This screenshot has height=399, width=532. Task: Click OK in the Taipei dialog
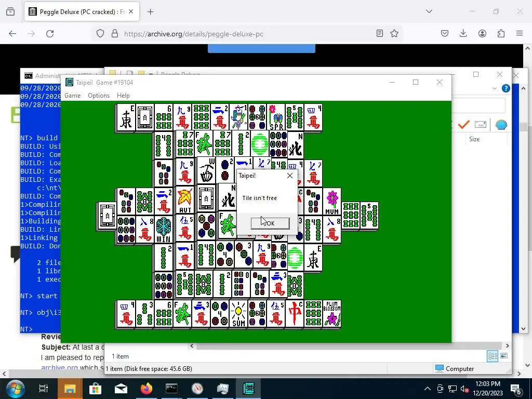click(270, 223)
